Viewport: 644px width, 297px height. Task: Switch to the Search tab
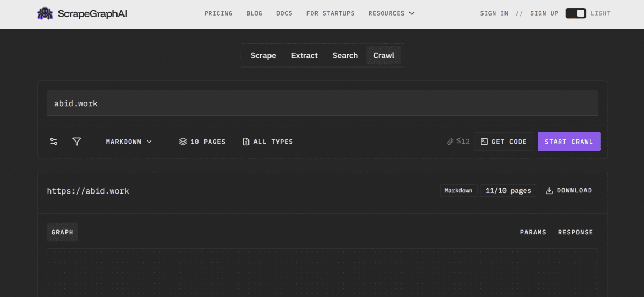point(345,55)
